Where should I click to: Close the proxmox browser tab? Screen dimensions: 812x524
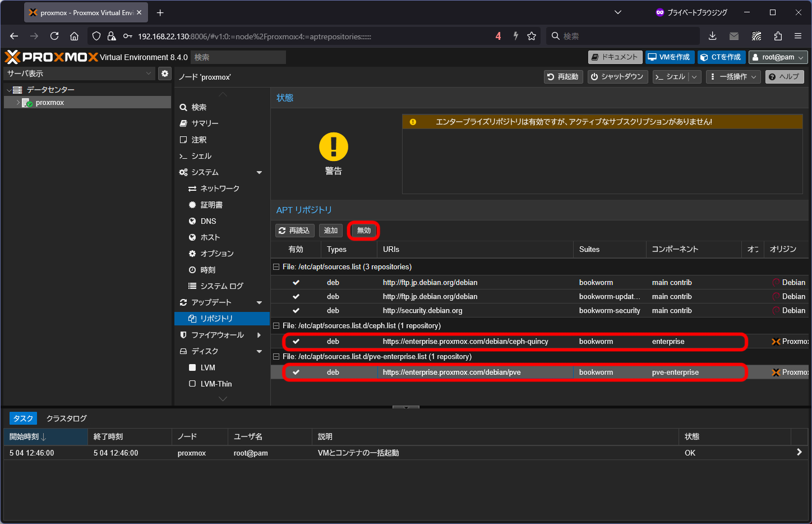[139, 12]
